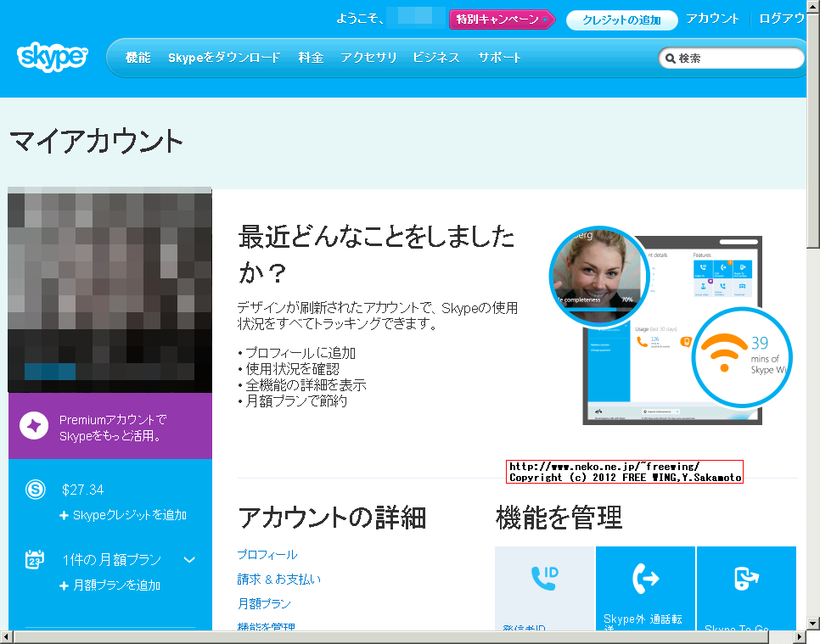
Task: Click the 特別キャンペーン button
Action: tap(501, 20)
